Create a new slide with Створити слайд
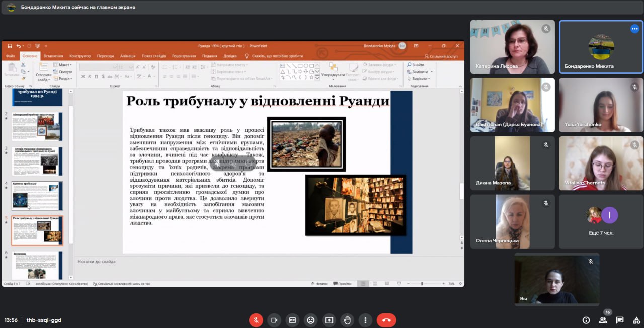This screenshot has height=328, width=644. pos(44,72)
